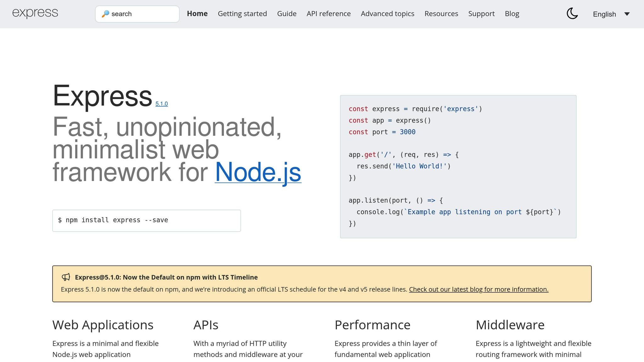Image resolution: width=644 pixels, height=362 pixels.
Task: Follow the Node.js link
Action: coord(258,172)
